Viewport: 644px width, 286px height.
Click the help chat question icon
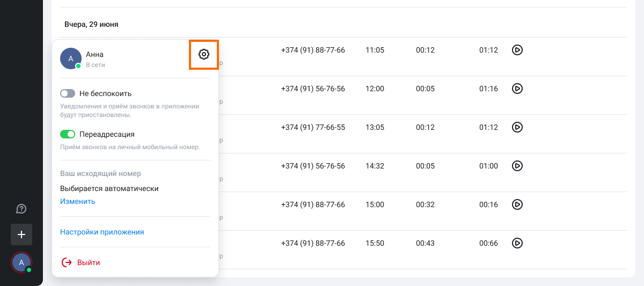[x=21, y=209]
